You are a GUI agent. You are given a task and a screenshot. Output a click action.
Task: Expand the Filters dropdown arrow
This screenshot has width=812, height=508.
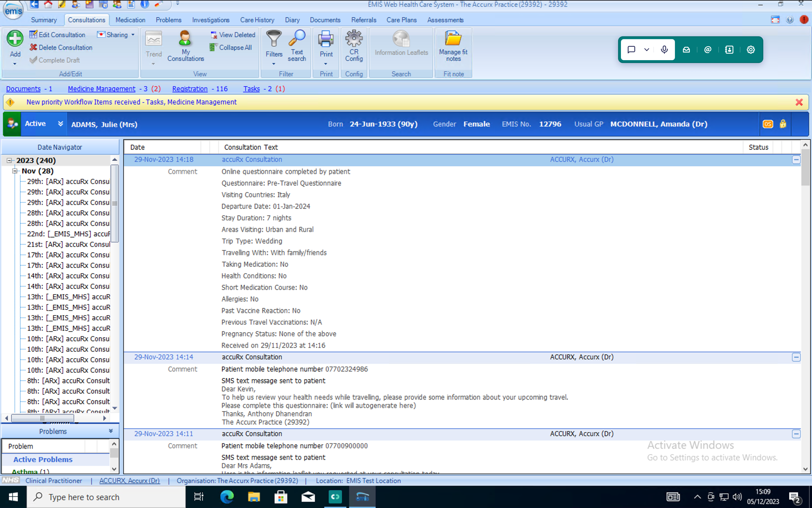click(274, 63)
